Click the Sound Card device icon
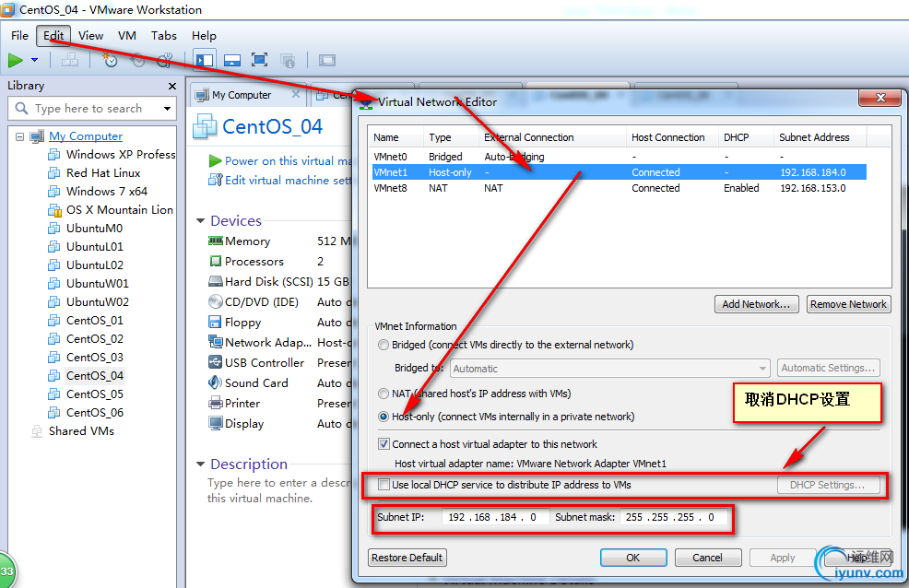The image size is (909, 588). point(216,382)
